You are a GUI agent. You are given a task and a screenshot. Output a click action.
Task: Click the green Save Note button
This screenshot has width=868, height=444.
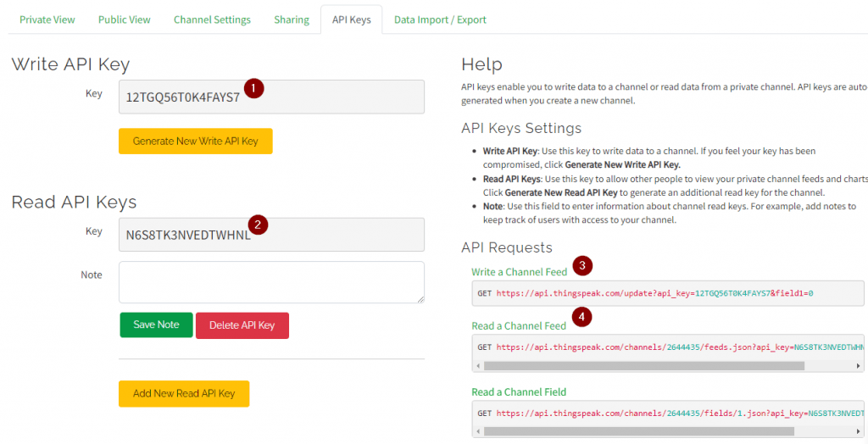tap(156, 325)
